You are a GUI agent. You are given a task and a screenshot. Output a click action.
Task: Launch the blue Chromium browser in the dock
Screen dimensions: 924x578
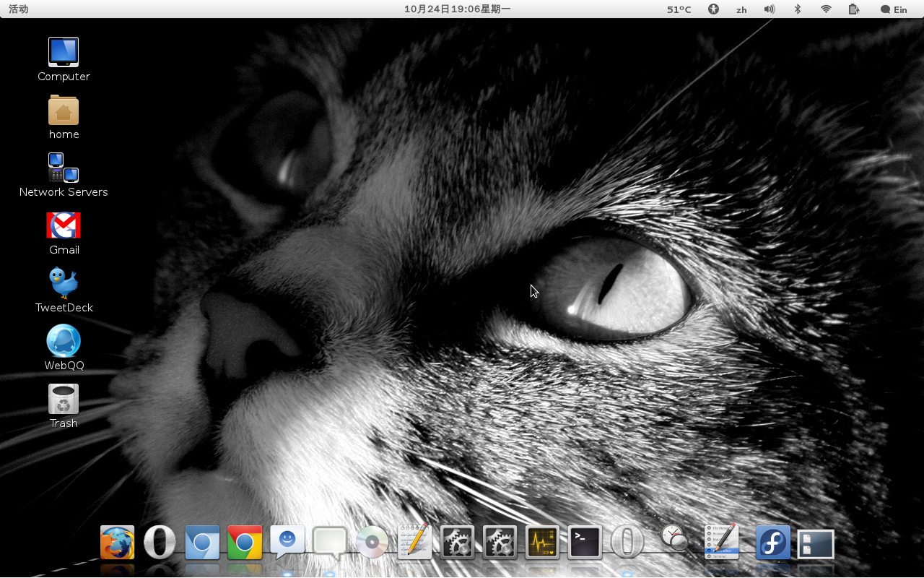pyautogui.click(x=202, y=543)
